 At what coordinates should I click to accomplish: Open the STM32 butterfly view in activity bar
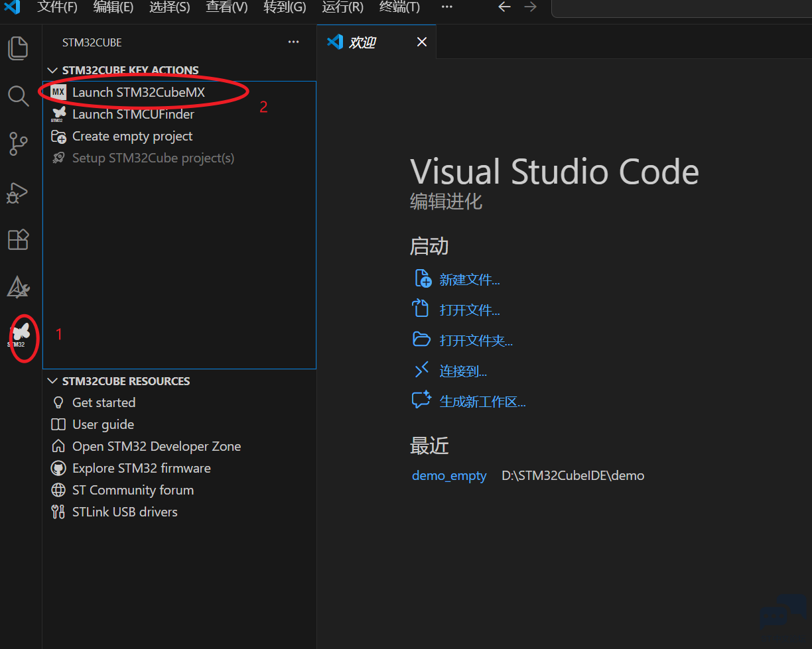pos(20,335)
